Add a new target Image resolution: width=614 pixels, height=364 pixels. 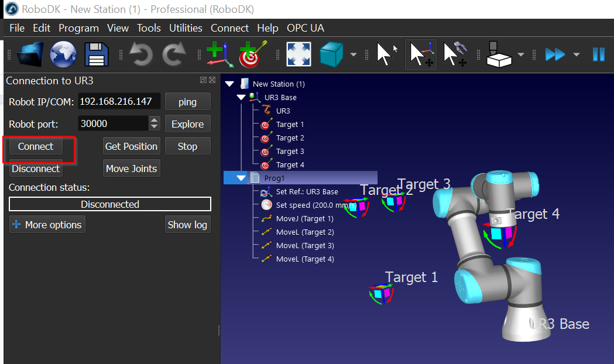[x=253, y=54]
